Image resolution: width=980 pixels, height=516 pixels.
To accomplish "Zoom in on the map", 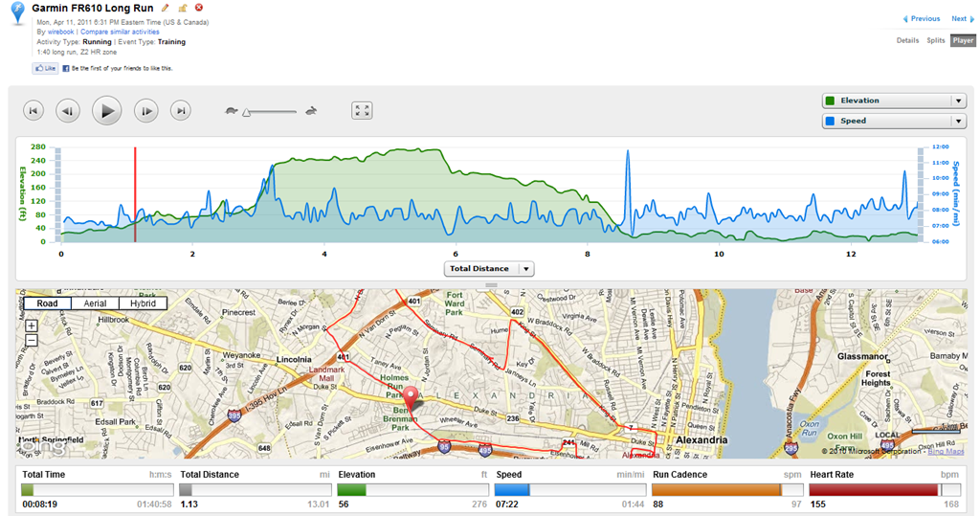I will pyautogui.click(x=32, y=325).
